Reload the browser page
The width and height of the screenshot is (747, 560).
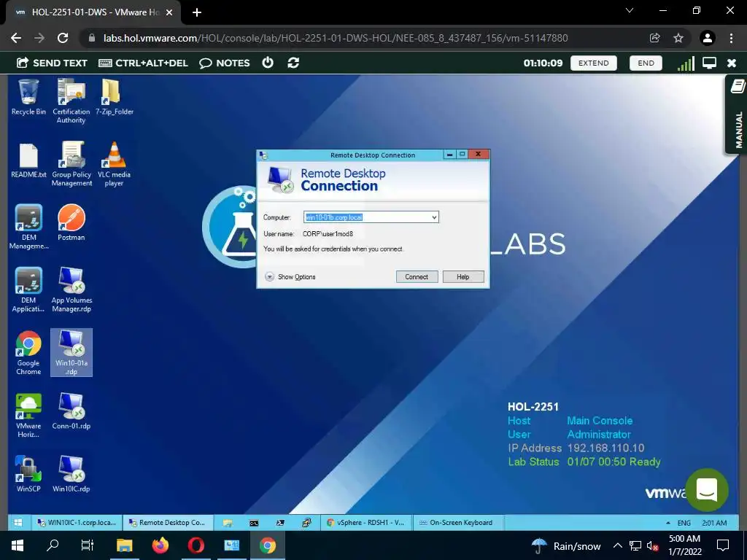click(63, 38)
